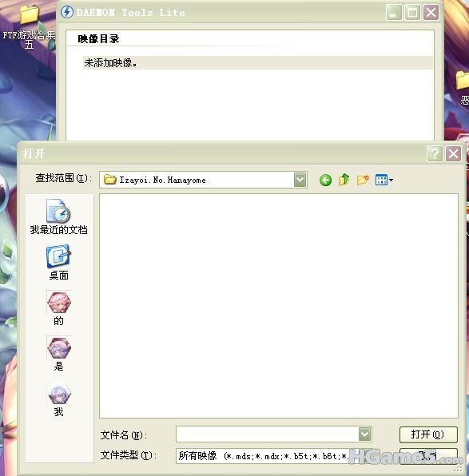Click the help question mark button

coord(435,153)
